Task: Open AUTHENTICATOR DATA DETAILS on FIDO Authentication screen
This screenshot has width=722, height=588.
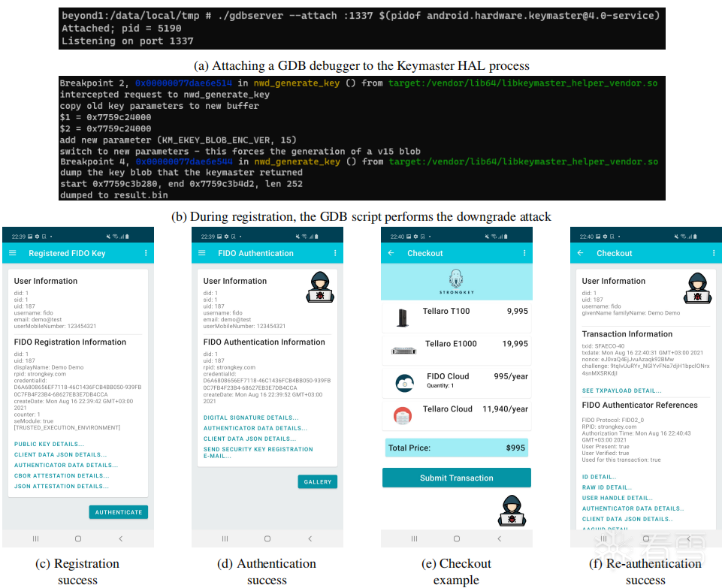Action: coord(255,428)
